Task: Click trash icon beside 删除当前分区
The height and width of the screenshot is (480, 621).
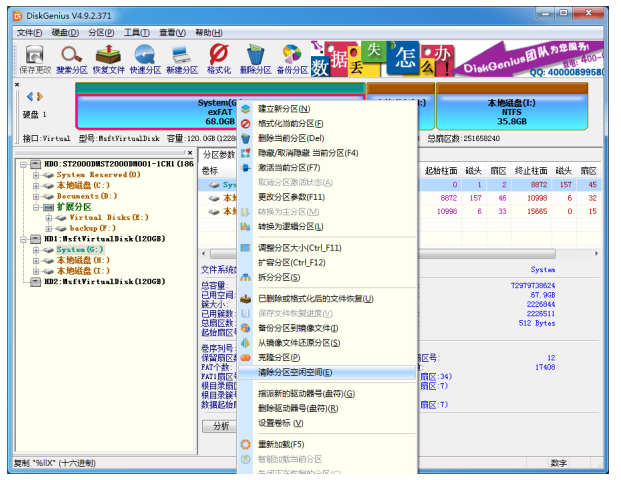Action: [246, 138]
